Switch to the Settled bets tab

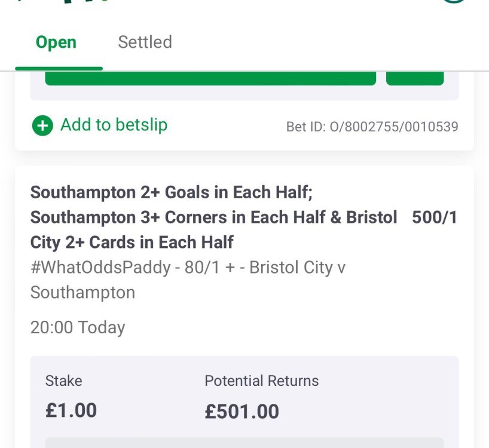click(x=145, y=42)
